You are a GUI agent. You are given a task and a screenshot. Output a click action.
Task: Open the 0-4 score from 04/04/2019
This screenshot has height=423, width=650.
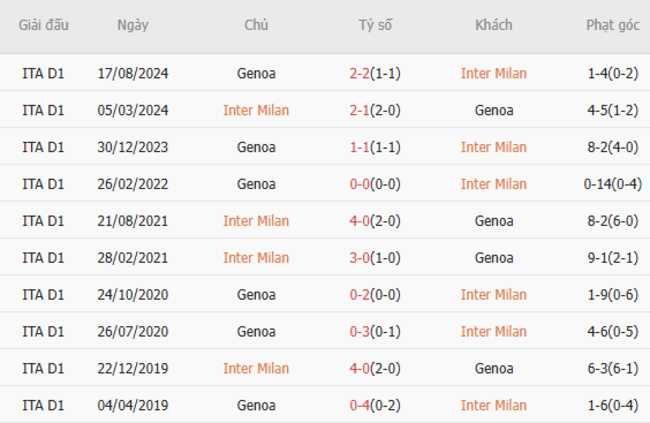coord(361,405)
